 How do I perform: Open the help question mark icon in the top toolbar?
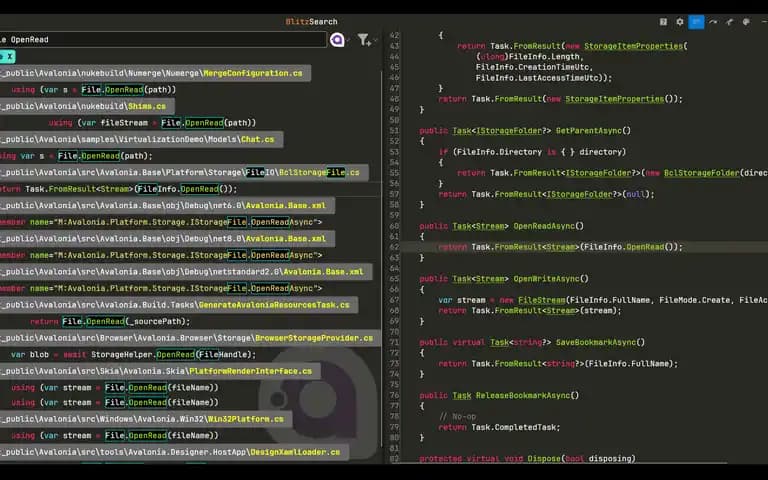pos(663,22)
